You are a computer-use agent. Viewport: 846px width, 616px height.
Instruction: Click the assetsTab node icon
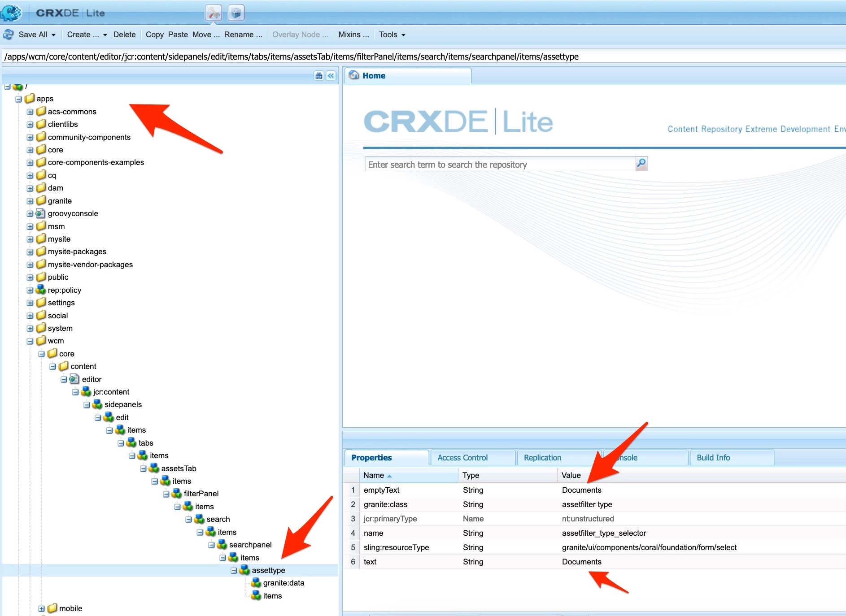pyautogui.click(x=154, y=468)
